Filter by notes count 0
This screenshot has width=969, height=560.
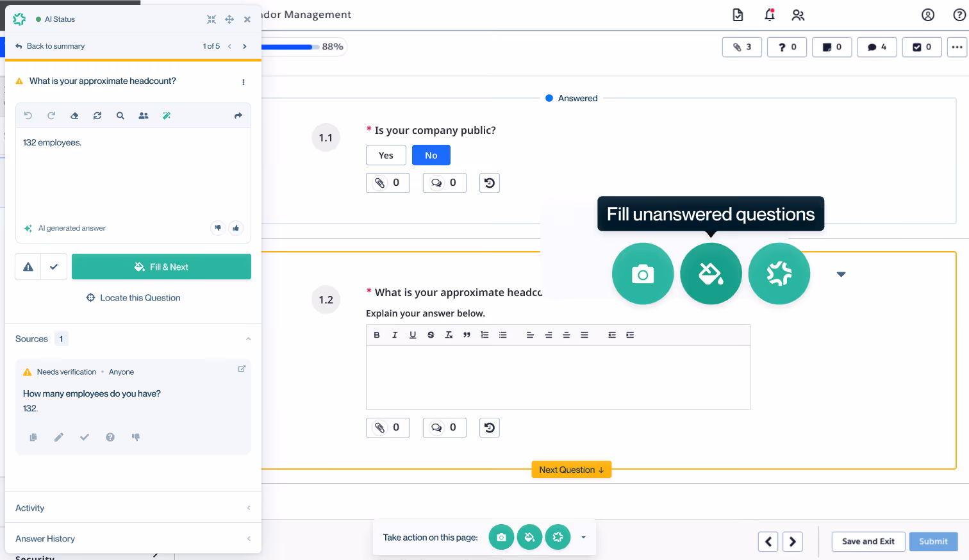coord(832,47)
